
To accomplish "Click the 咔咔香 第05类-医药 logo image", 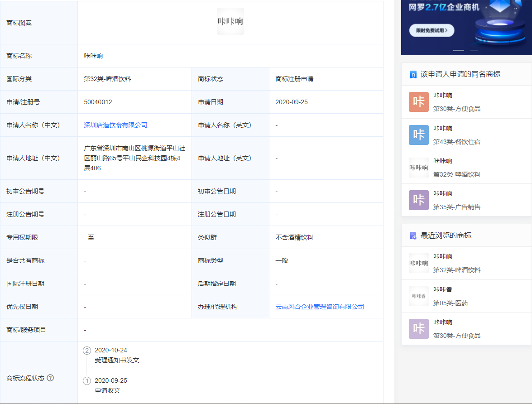I will click(x=418, y=296).
